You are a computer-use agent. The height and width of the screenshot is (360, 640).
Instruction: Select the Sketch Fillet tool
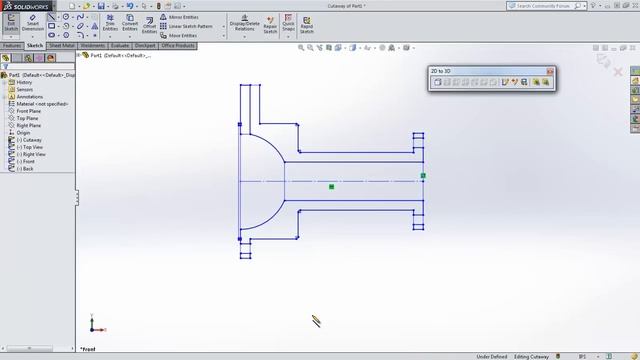[80, 35]
